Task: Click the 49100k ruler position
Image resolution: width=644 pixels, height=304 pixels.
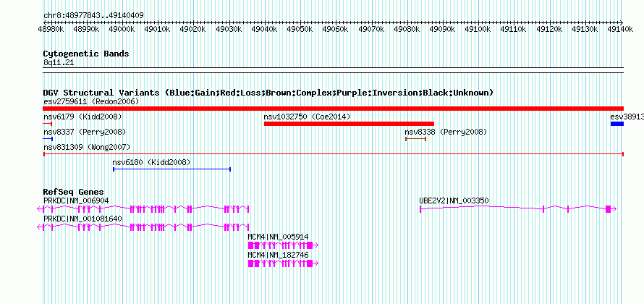Action: pyautogui.click(x=478, y=29)
